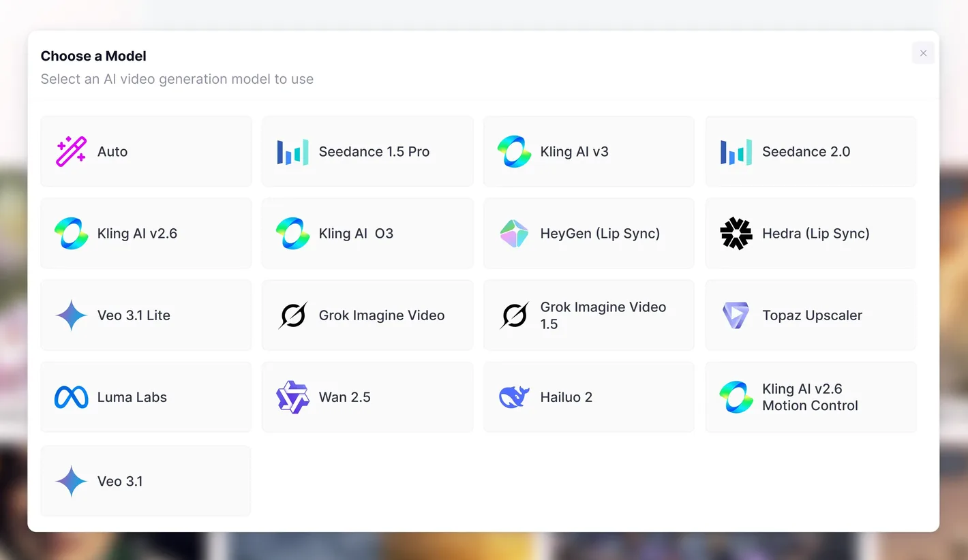Click the Kling AI v3 swirl logo
The image size is (968, 560).
514,151
